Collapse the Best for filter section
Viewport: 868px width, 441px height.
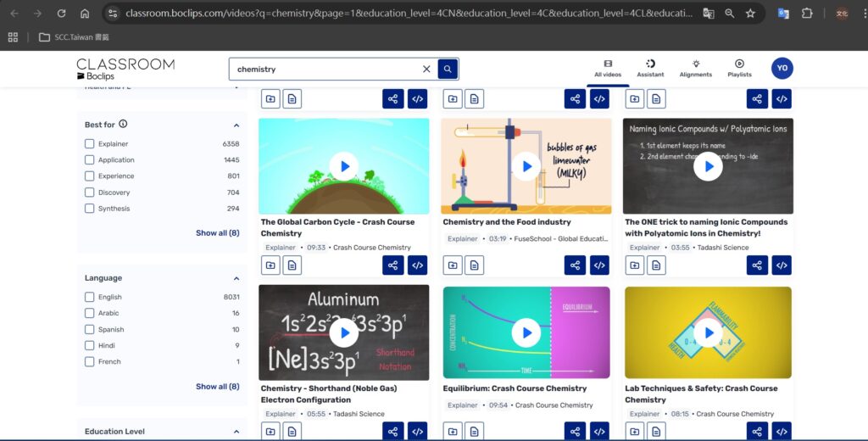pos(236,125)
